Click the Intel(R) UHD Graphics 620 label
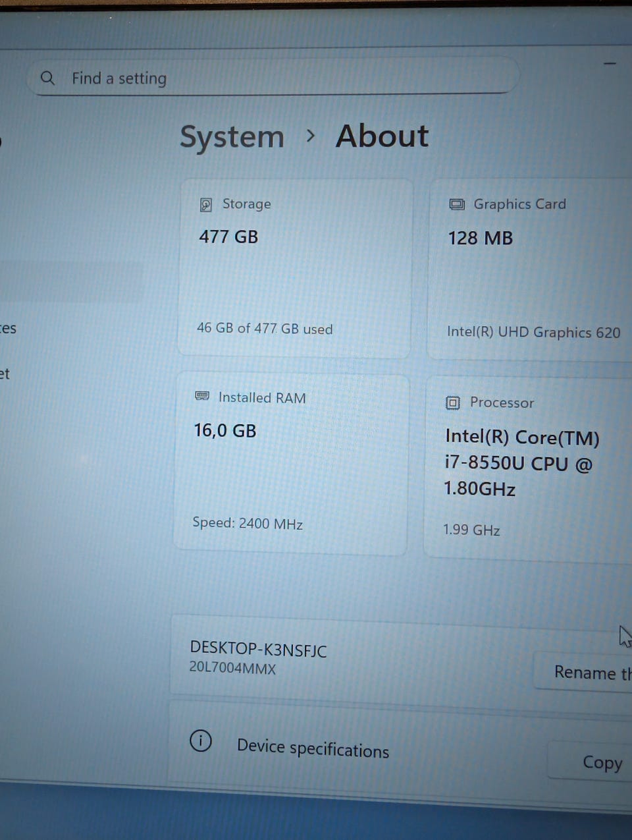The height and width of the screenshot is (840, 632). click(533, 332)
